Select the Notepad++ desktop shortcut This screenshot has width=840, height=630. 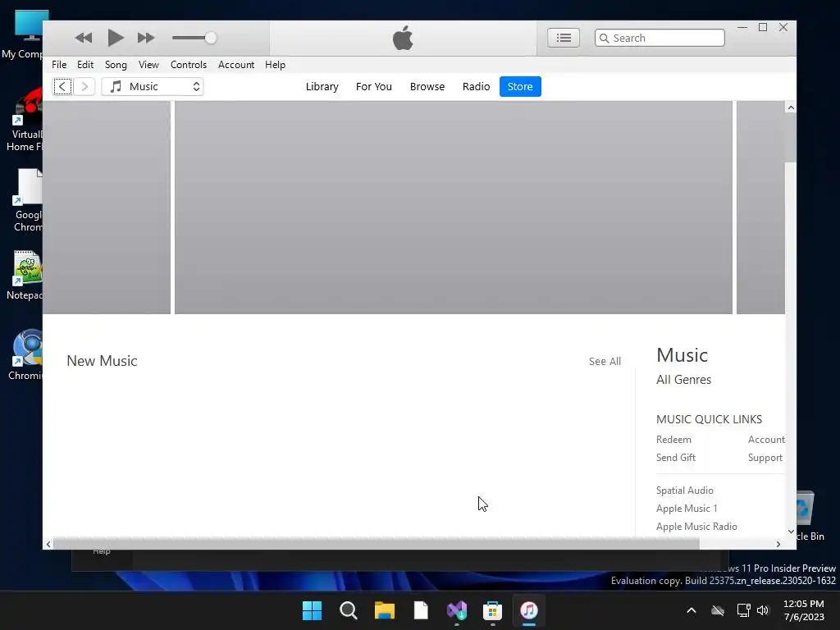(25, 276)
